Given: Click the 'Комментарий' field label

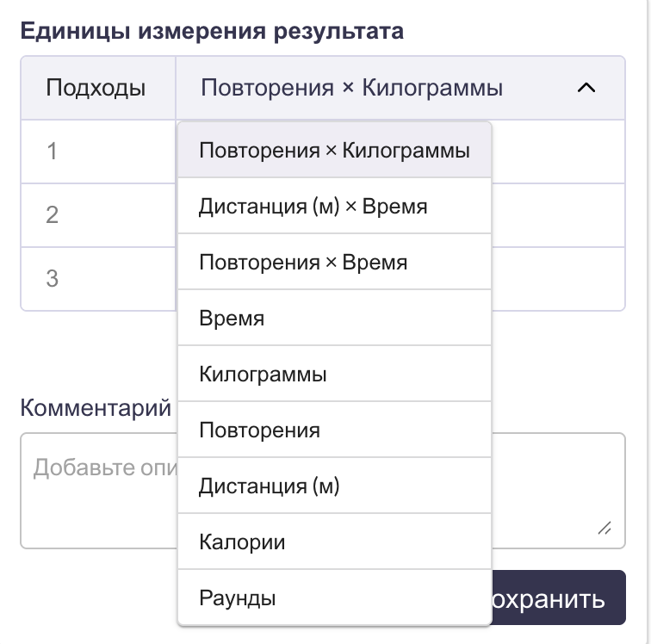Looking at the screenshot, I should click(x=96, y=407).
